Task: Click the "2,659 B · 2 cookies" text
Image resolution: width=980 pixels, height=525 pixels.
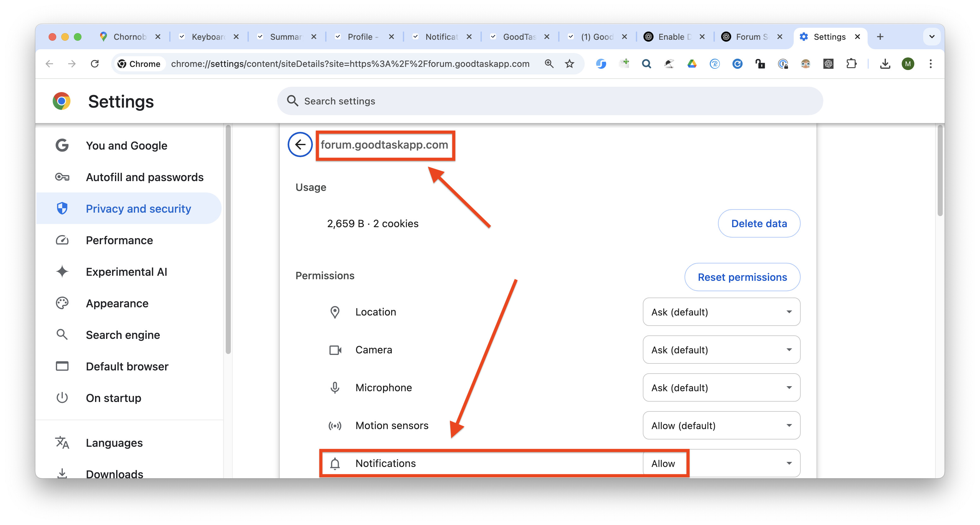Action: [x=373, y=223]
